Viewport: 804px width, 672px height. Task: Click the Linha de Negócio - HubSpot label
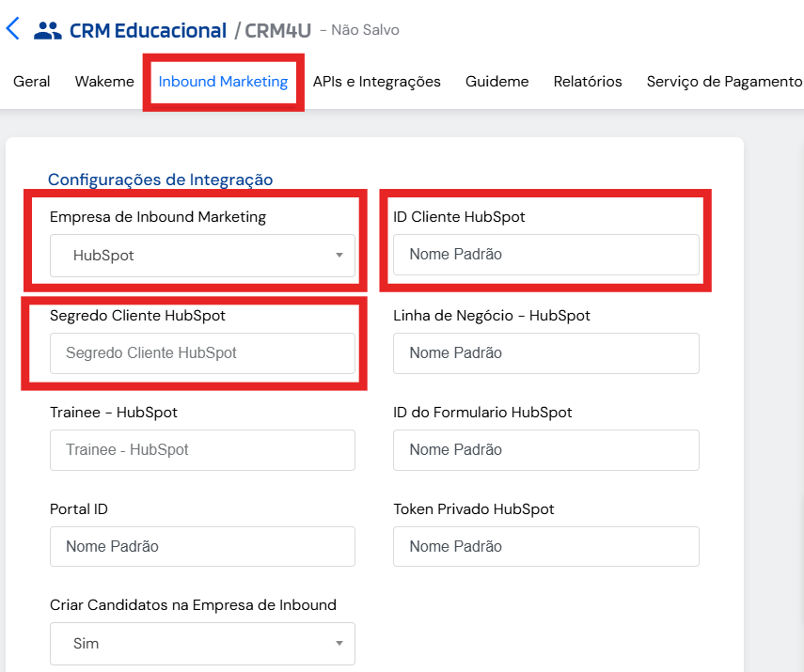click(x=492, y=315)
